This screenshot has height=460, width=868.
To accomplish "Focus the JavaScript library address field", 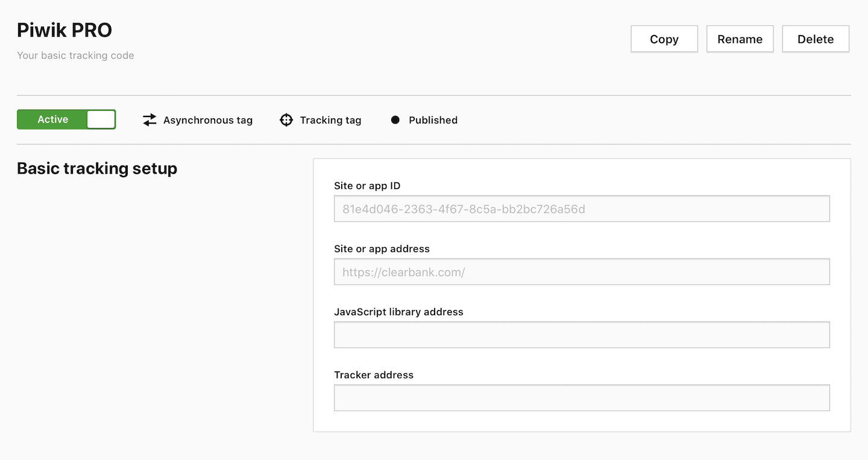I will click(582, 335).
